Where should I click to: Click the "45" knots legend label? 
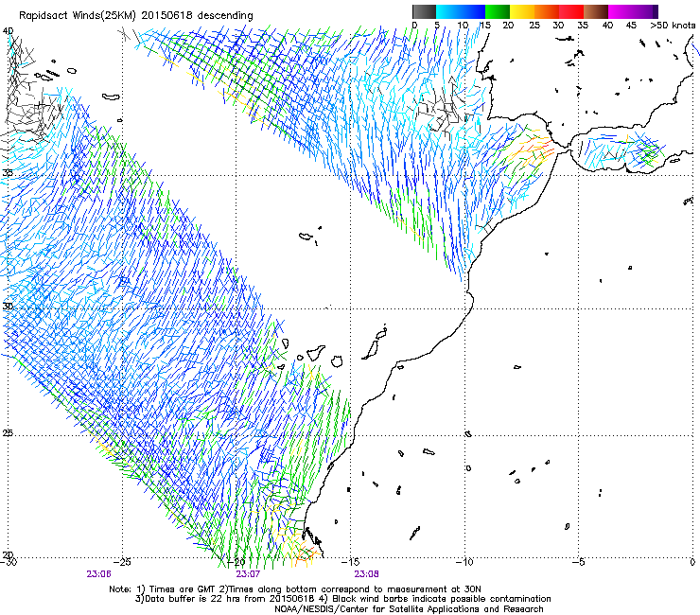630,26
